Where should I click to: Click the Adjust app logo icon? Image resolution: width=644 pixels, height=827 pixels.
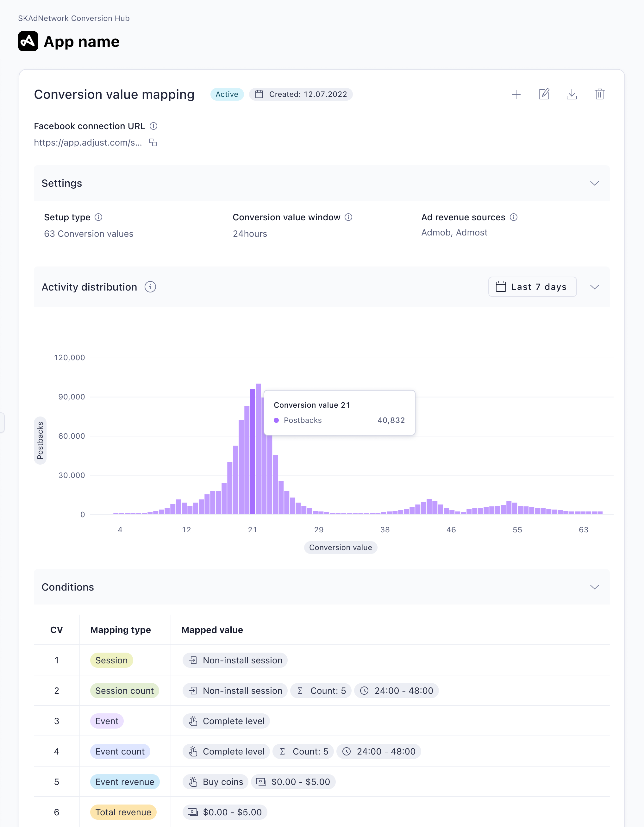coord(28,41)
